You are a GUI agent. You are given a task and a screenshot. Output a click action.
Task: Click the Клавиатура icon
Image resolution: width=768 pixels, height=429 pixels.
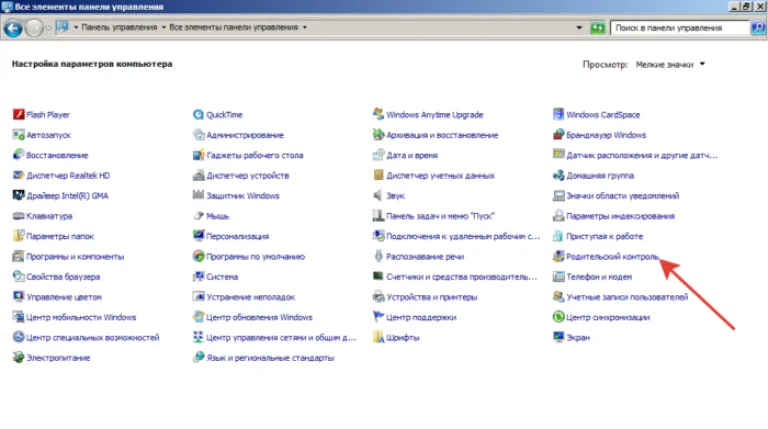19,216
